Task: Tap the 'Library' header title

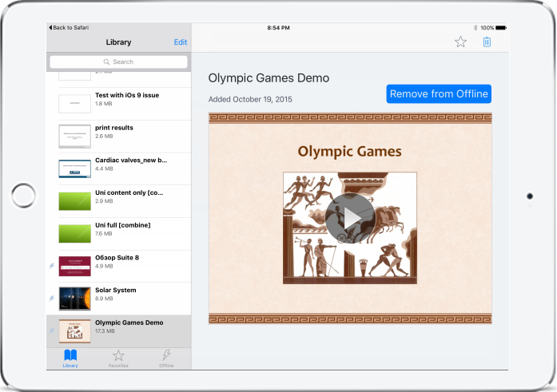Action: [x=118, y=42]
